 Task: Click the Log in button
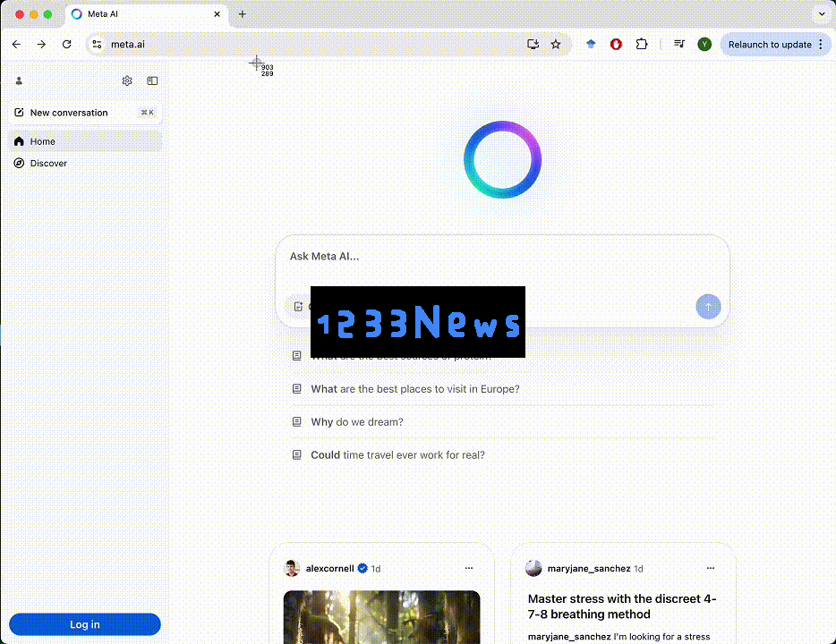[x=85, y=624]
